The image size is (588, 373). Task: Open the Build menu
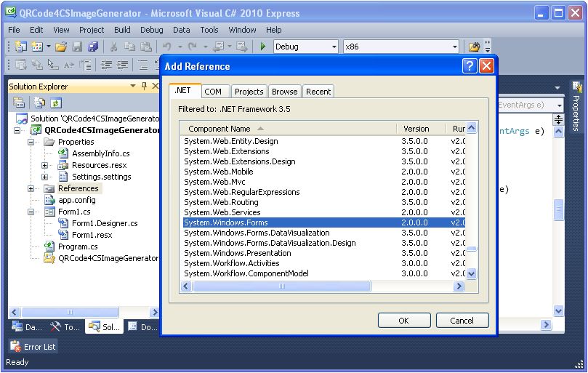click(x=122, y=30)
